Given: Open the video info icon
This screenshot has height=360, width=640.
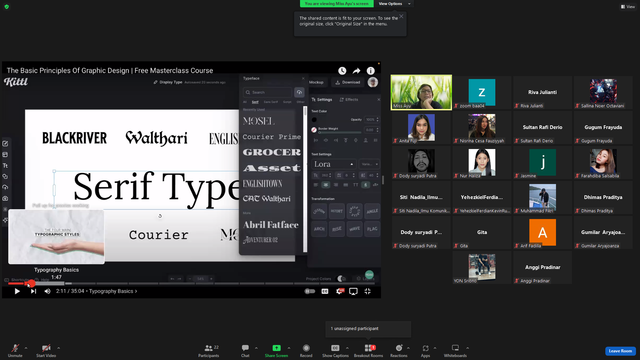Looking at the screenshot, I should (371, 71).
